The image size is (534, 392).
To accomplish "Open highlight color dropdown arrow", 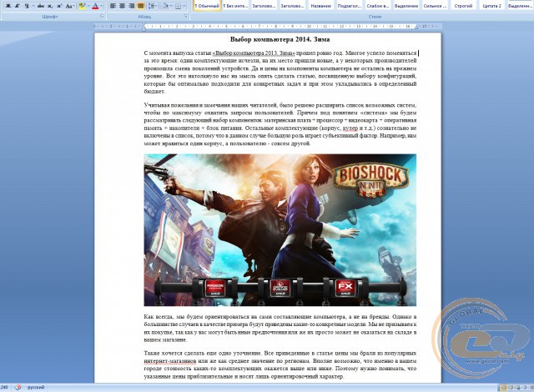I will pyautogui.click(x=88, y=6).
